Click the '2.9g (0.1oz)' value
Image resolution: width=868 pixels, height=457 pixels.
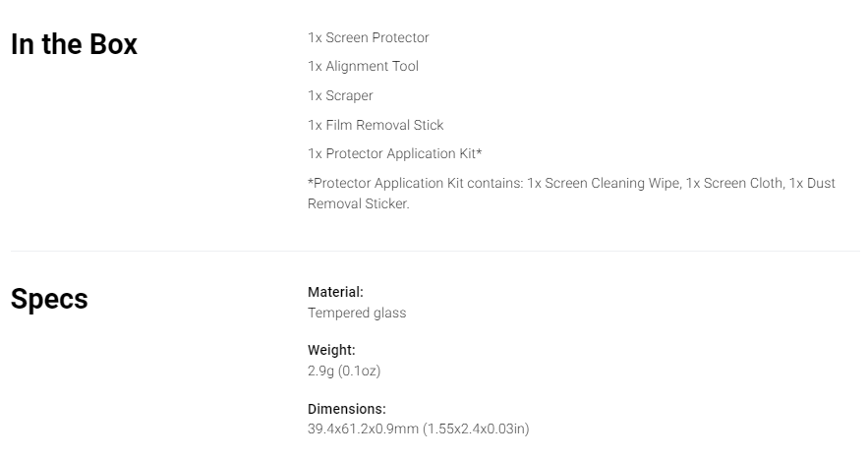click(344, 371)
